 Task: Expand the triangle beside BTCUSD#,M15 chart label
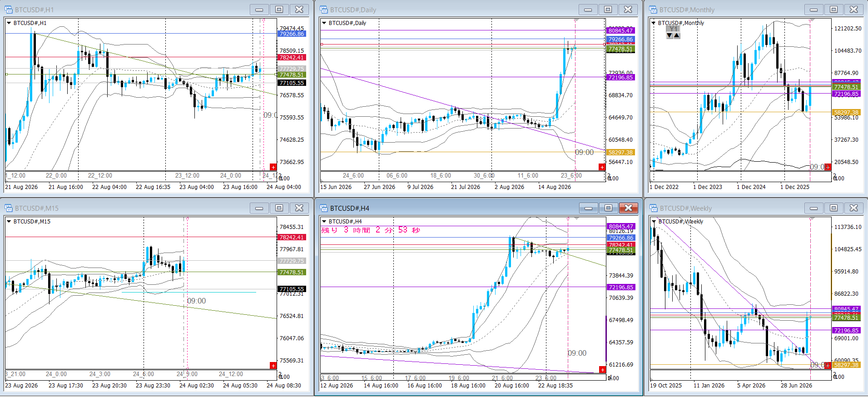(9, 222)
